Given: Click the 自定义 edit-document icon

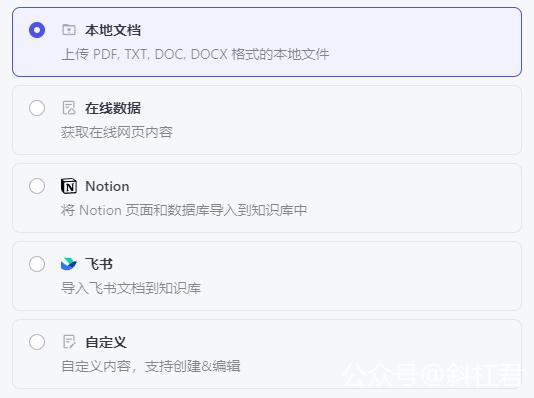Looking at the screenshot, I should tap(69, 342).
